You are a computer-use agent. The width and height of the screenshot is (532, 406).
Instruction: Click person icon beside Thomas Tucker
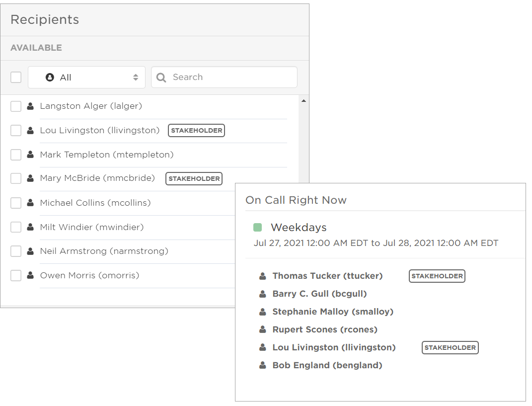tap(263, 276)
